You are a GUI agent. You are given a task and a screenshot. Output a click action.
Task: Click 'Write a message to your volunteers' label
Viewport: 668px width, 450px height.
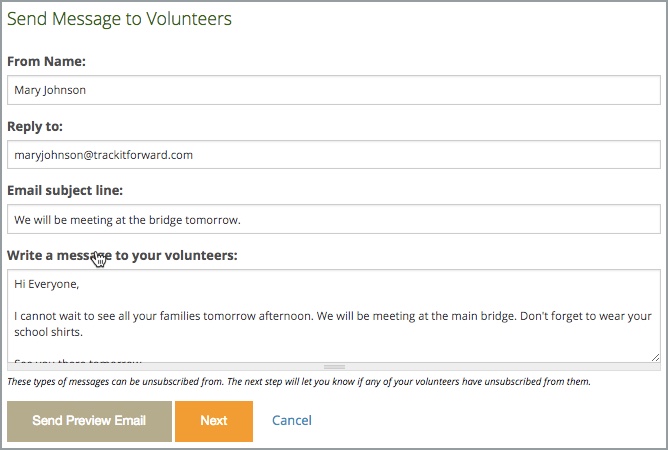[122, 255]
